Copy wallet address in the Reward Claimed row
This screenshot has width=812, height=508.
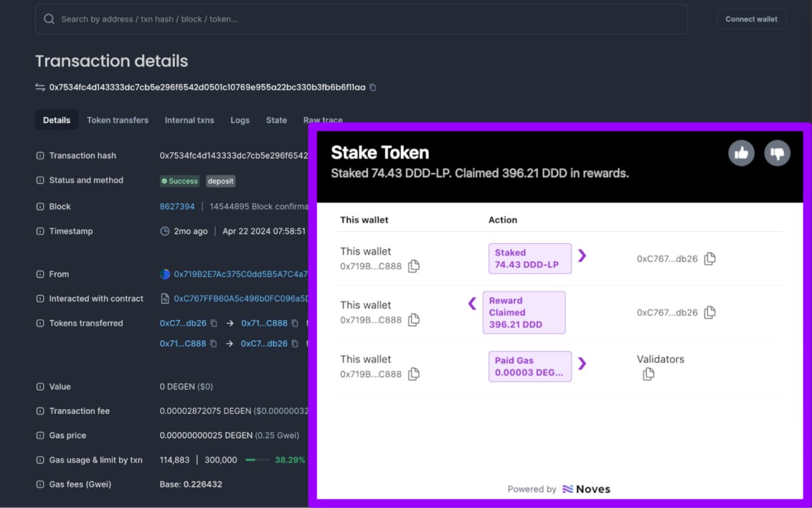pos(414,320)
